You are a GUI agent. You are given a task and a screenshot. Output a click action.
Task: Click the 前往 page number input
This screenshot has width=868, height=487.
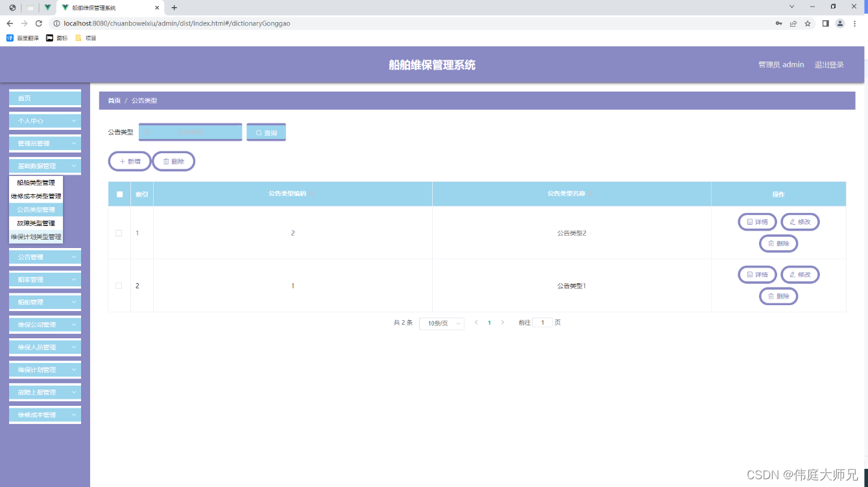542,323
